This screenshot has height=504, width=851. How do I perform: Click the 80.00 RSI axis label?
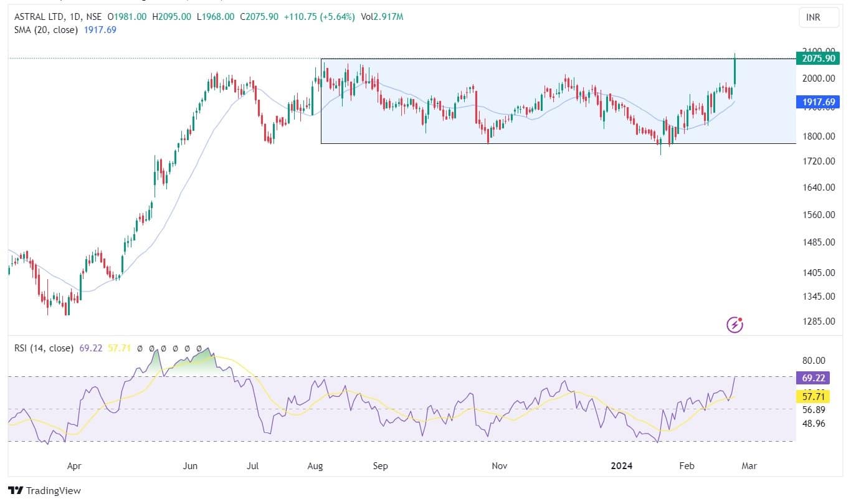point(812,361)
